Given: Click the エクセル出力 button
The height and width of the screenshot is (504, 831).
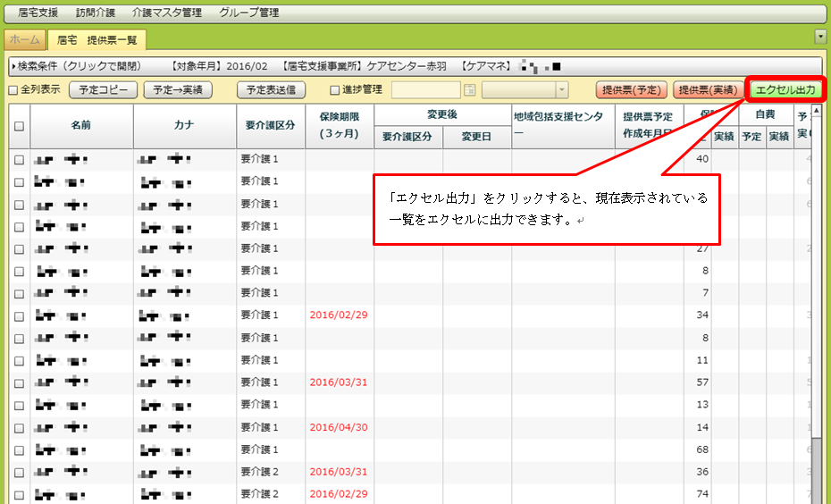Looking at the screenshot, I should pos(785,90).
